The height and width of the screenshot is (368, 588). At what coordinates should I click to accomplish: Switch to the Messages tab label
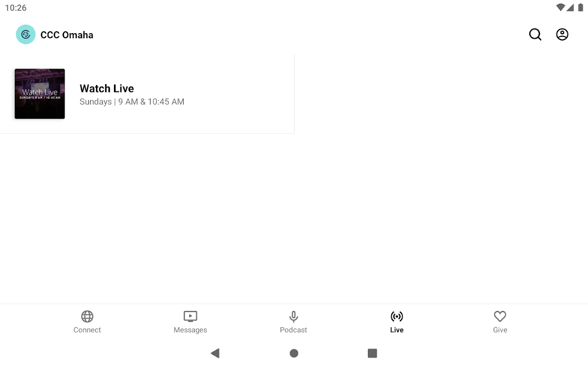pyautogui.click(x=190, y=330)
